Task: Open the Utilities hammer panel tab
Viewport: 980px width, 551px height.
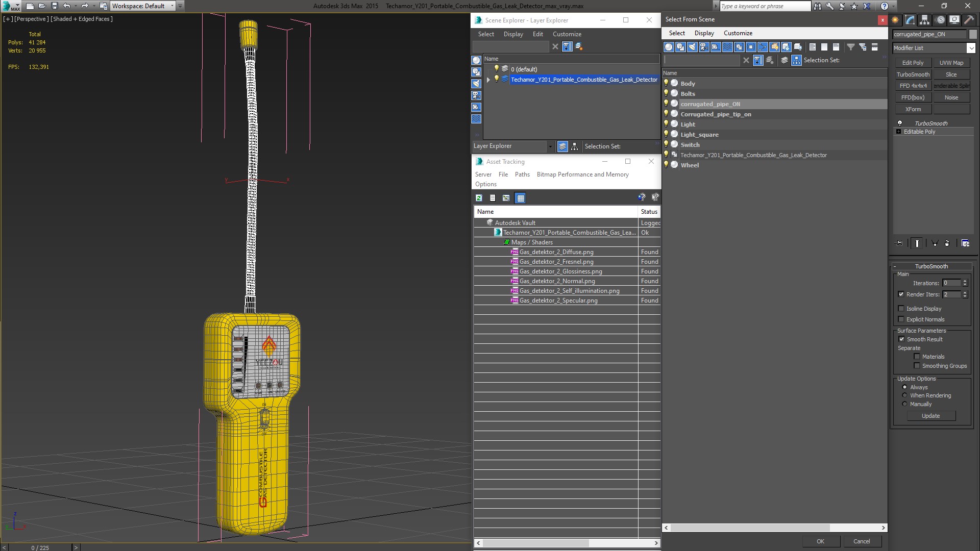Action: pos(968,20)
